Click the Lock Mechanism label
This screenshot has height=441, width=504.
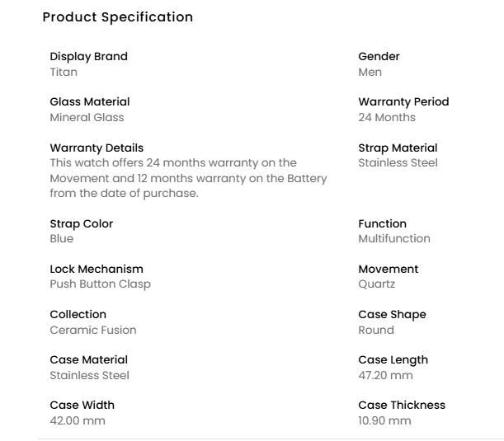96,269
